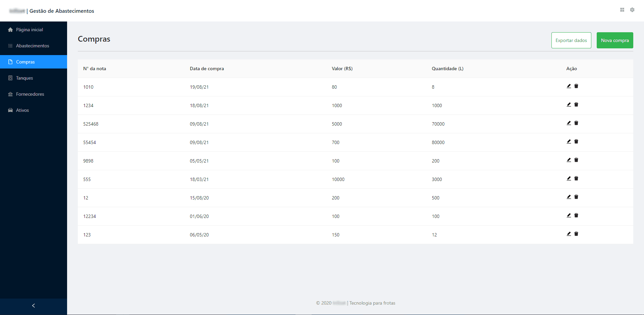The height and width of the screenshot is (315, 644).
Task: Delete purchase note 12234
Action: (576, 215)
